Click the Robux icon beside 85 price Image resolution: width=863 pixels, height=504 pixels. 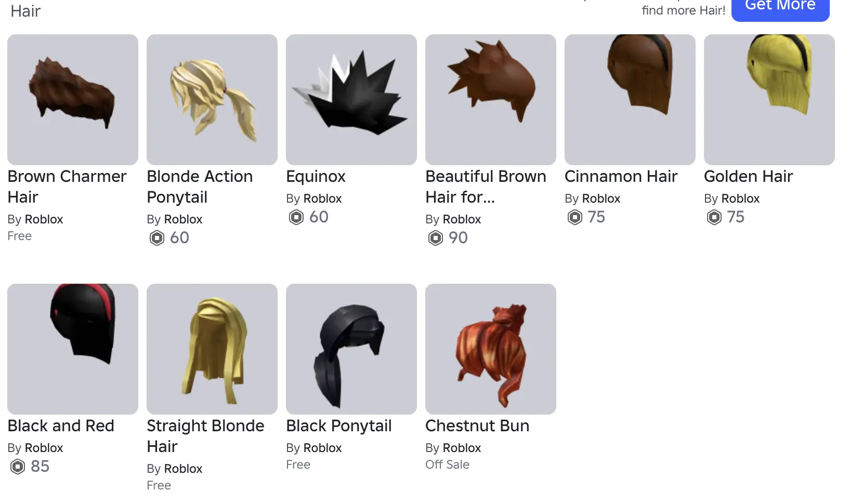tap(18, 467)
